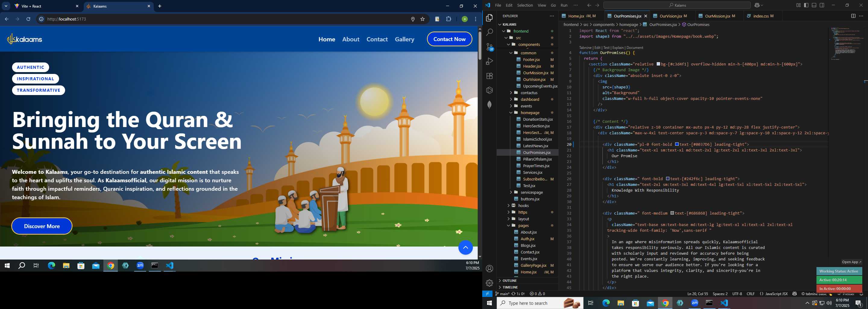Open Explorer view in VS Code activity bar
This screenshot has width=868, height=309.
click(489, 18)
